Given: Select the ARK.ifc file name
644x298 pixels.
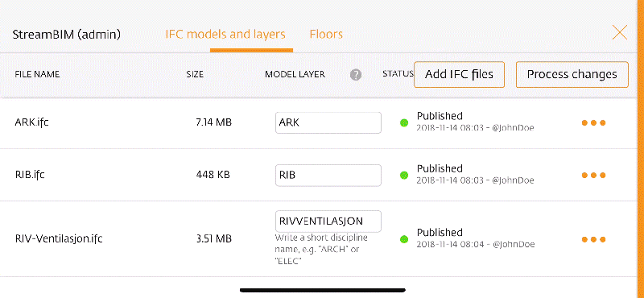Looking at the screenshot, I should click(31, 122).
